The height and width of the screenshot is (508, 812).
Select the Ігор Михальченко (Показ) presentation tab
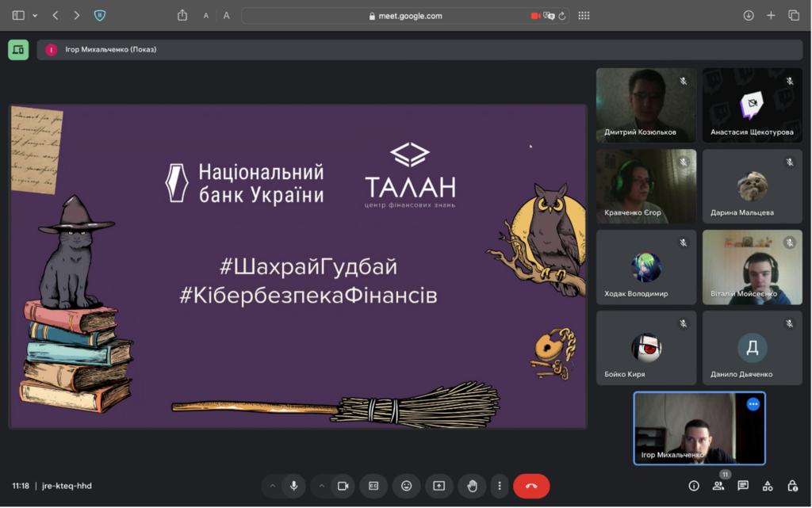pyautogui.click(x=419, y=50)
